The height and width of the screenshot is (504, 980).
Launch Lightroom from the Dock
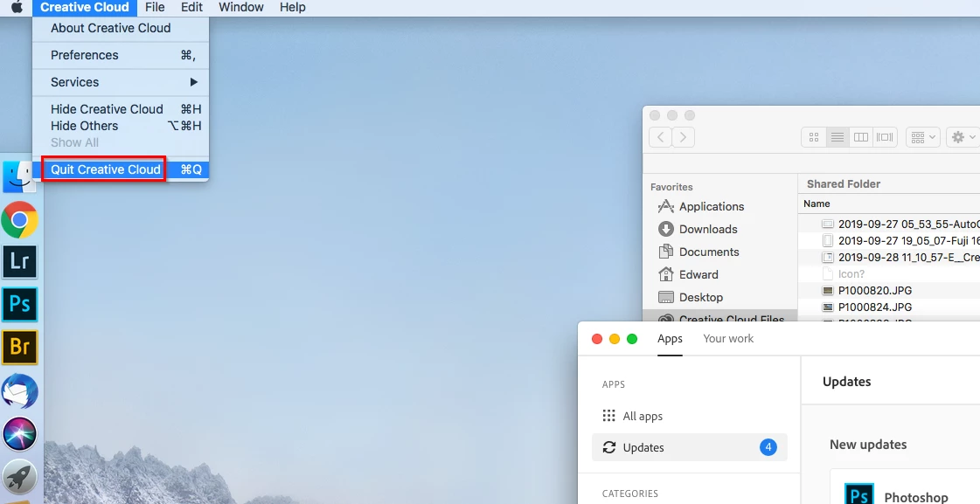tap(19, 262)
